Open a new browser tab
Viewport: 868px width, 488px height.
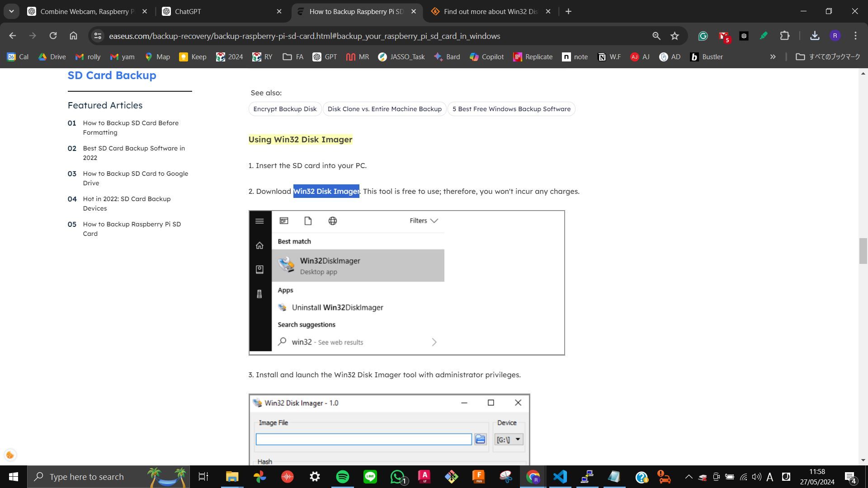568,11
